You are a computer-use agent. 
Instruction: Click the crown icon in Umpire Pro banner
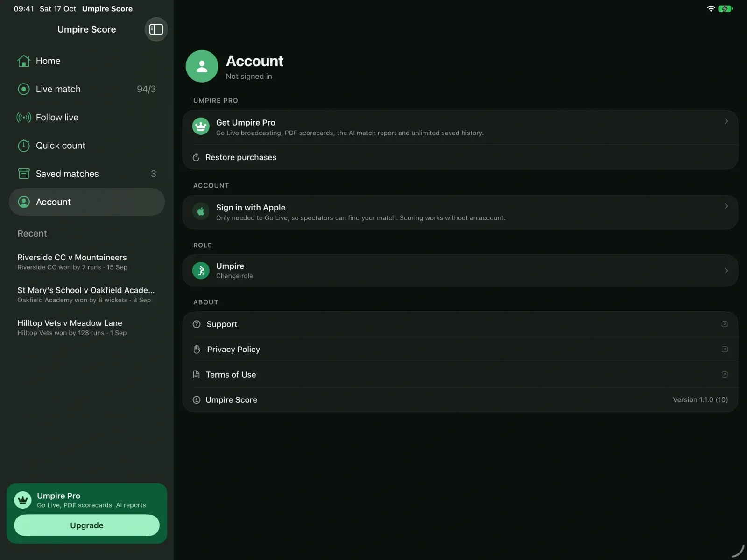coord(23,500)
